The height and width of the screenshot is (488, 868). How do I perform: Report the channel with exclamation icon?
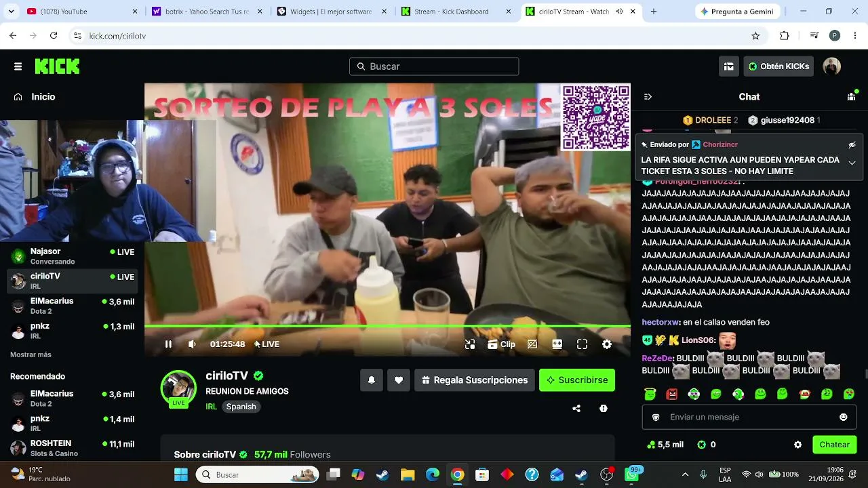604,409
